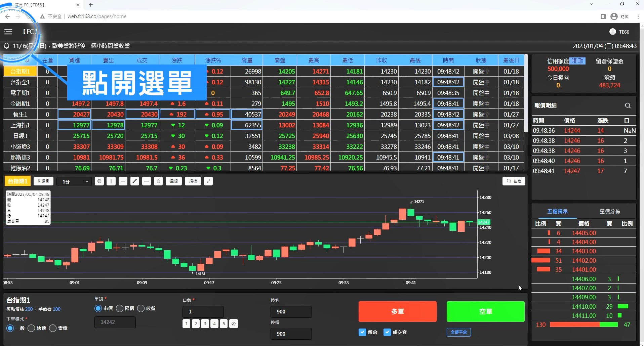Click the 指標 indicators button
This screenshot has height=346, width=644.
point(193,181)
